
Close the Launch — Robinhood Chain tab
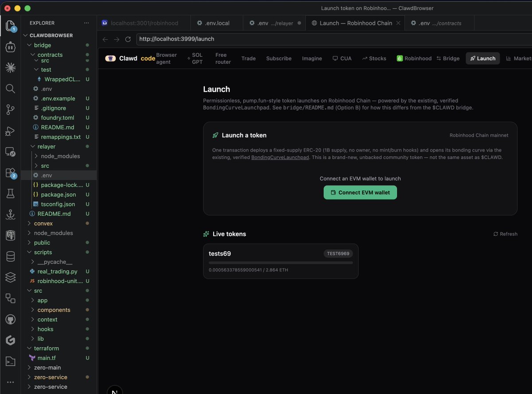pyautogui.click(x=398, y=23)
